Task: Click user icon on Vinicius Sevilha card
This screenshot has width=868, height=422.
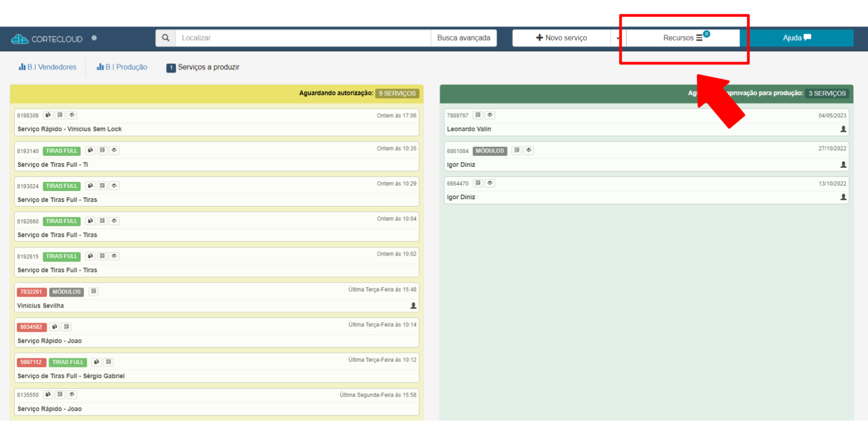Action: pyautogui.click(x=413, y=306)
